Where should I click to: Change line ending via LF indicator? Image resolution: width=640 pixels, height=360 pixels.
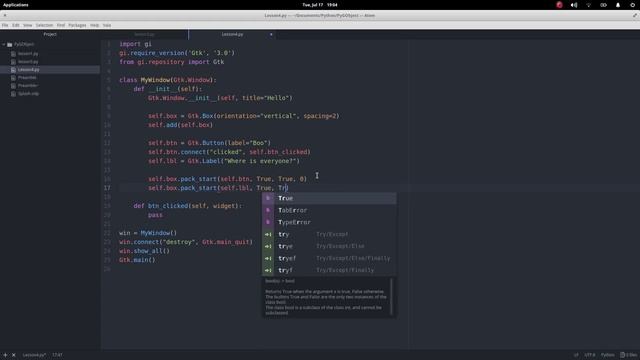[x=576, y=355]
